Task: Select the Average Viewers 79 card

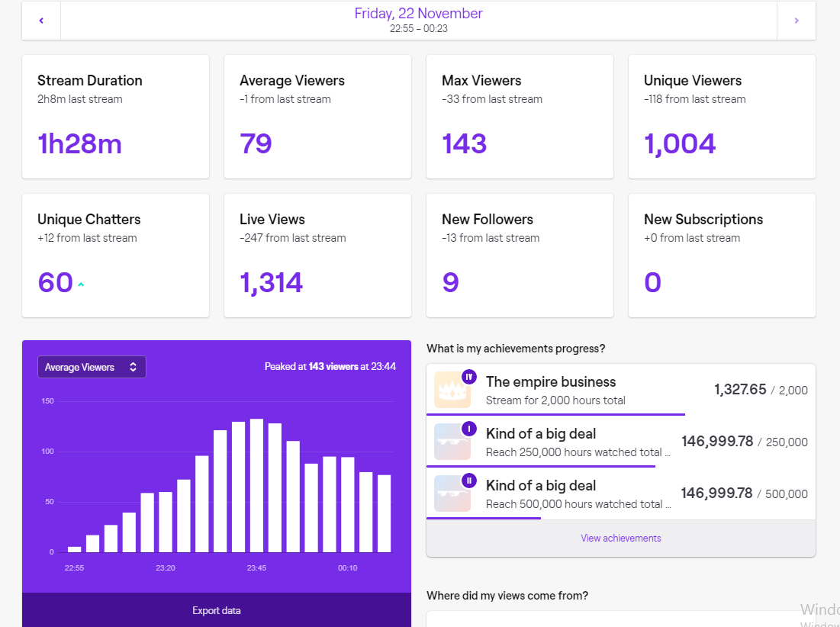Action: (317, 117)
